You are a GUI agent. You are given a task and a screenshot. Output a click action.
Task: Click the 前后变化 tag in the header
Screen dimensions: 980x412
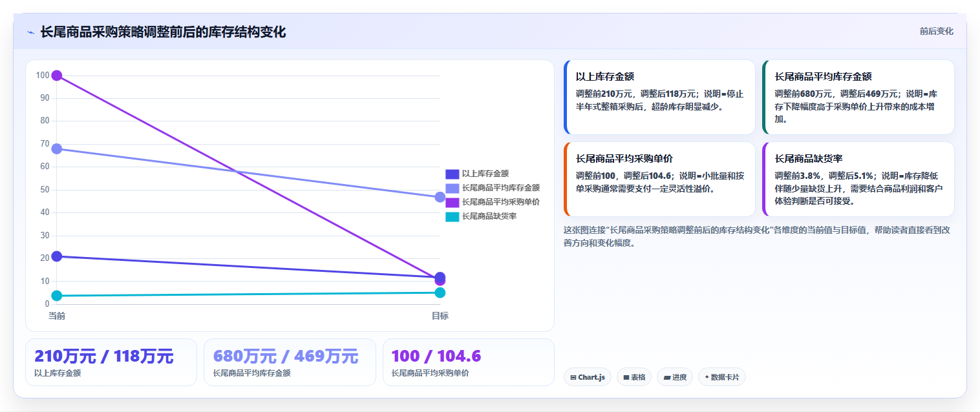click(x=936, y=32)
